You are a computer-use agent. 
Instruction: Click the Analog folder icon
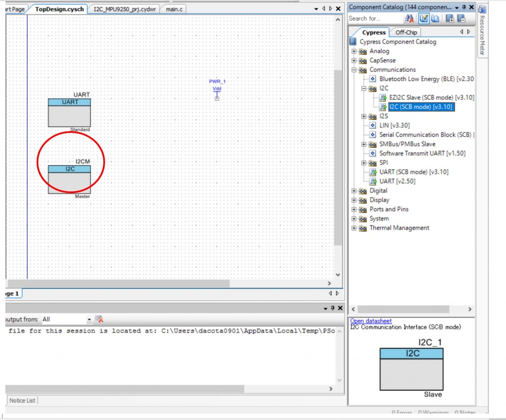tap(363, 51)
